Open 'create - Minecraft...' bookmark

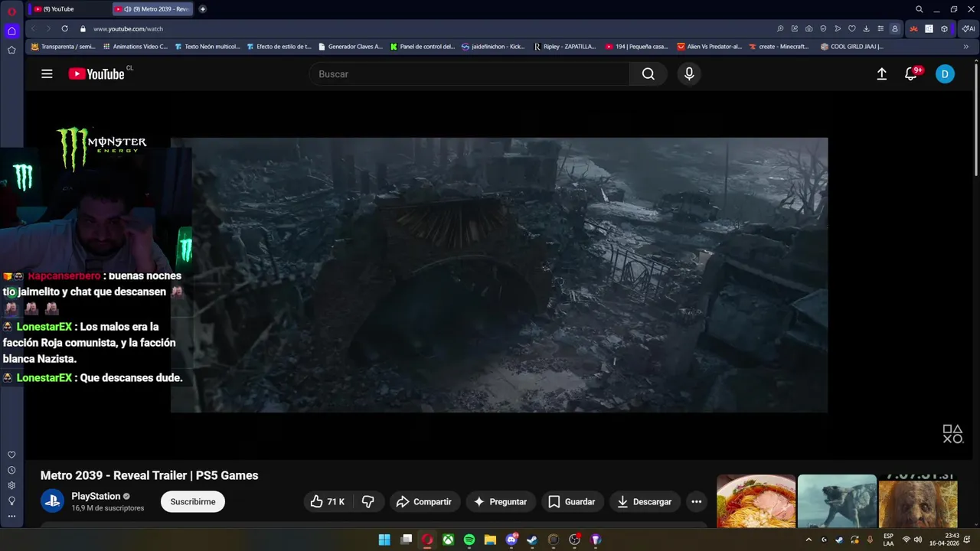(779, 47)
